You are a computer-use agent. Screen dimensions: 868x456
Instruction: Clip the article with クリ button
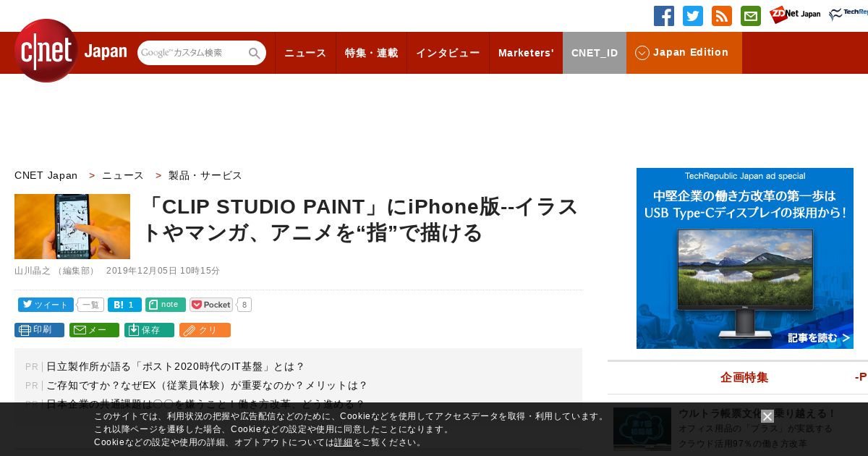[x=205, y=330]
